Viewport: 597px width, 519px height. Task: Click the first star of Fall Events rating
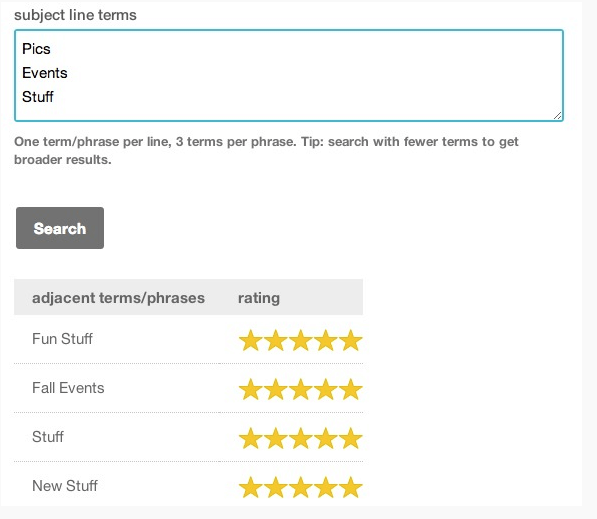tap(251, 389)
